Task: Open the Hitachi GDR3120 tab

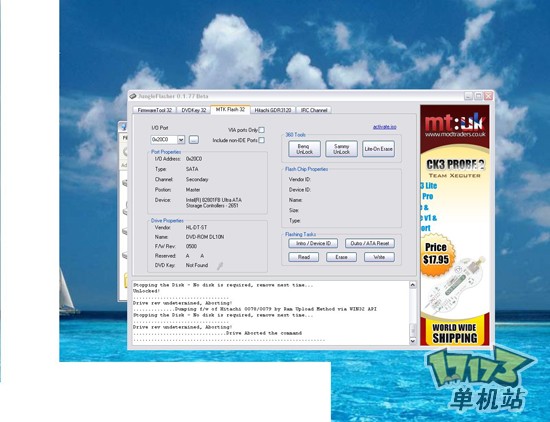Action: click(273, 110)
